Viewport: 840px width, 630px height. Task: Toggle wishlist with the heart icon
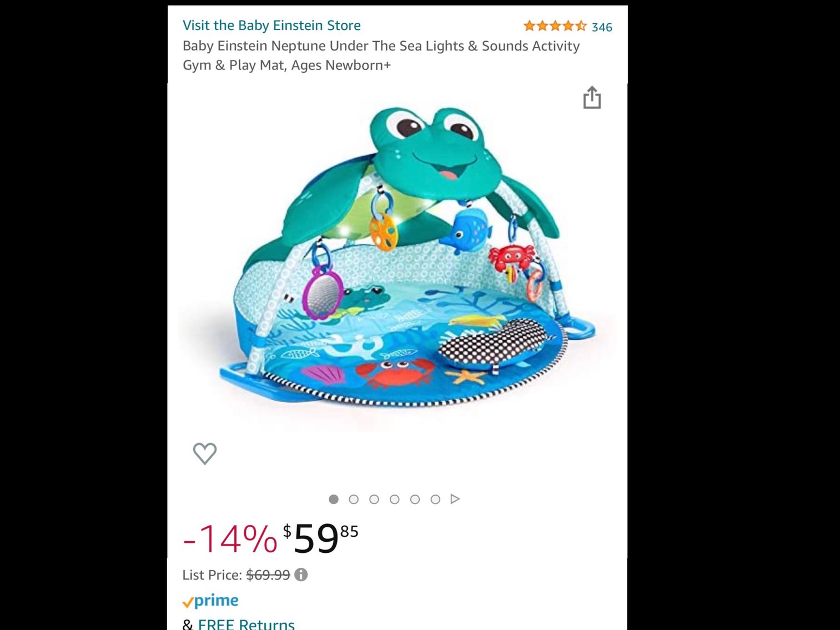[204, 453]
